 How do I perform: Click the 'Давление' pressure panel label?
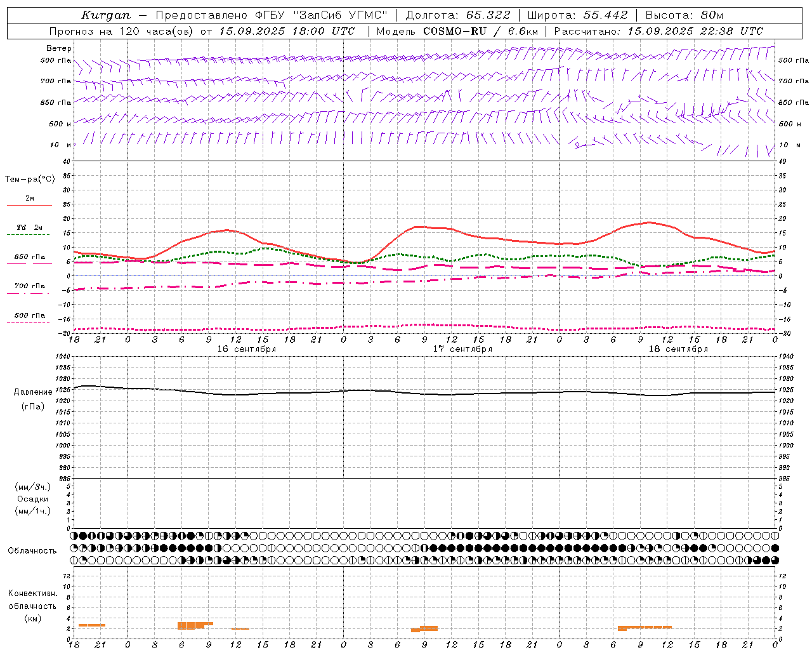[x=33, y=392]
